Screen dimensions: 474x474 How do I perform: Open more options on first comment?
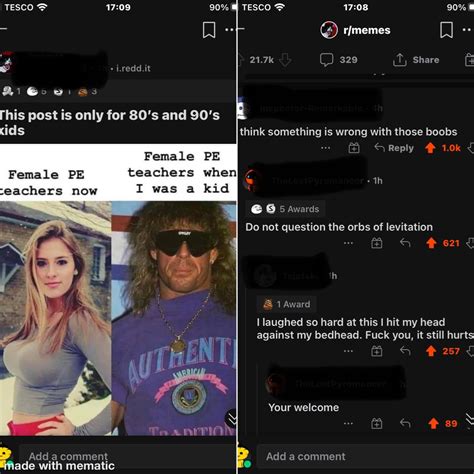pyautogui.click(x=326, y=148)
